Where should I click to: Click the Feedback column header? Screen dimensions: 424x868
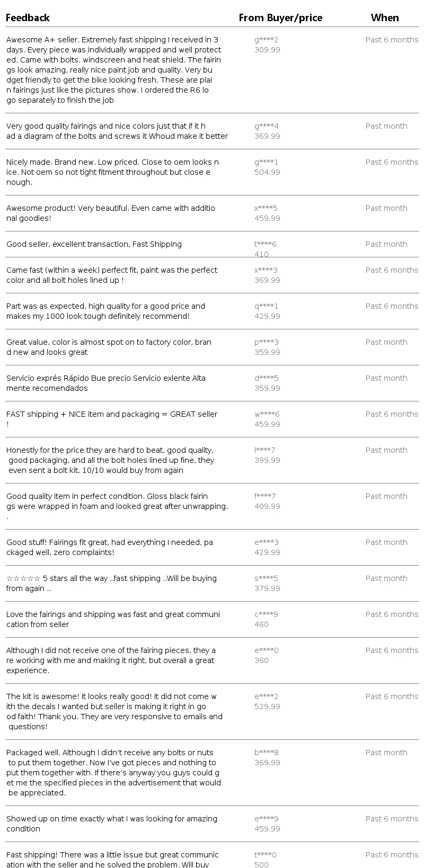[x=28, y=18]
